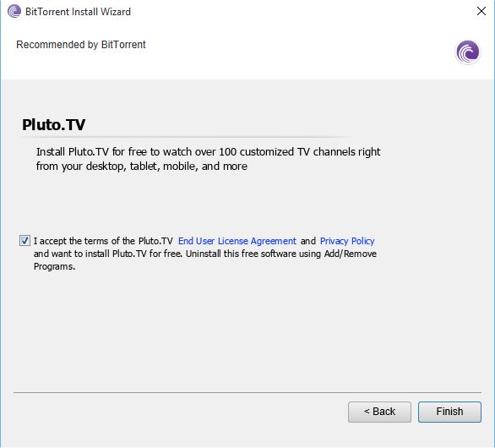The width and height of the screenshot is (495, 448).
Task: Uncheck the accept Pluto.TV terms checkbox
Action: coord(24,241)
